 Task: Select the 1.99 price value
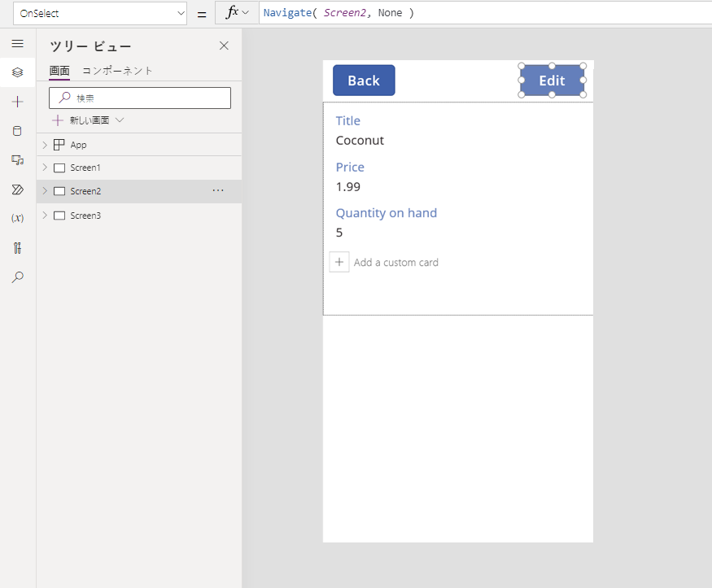[x=347, y=186]
